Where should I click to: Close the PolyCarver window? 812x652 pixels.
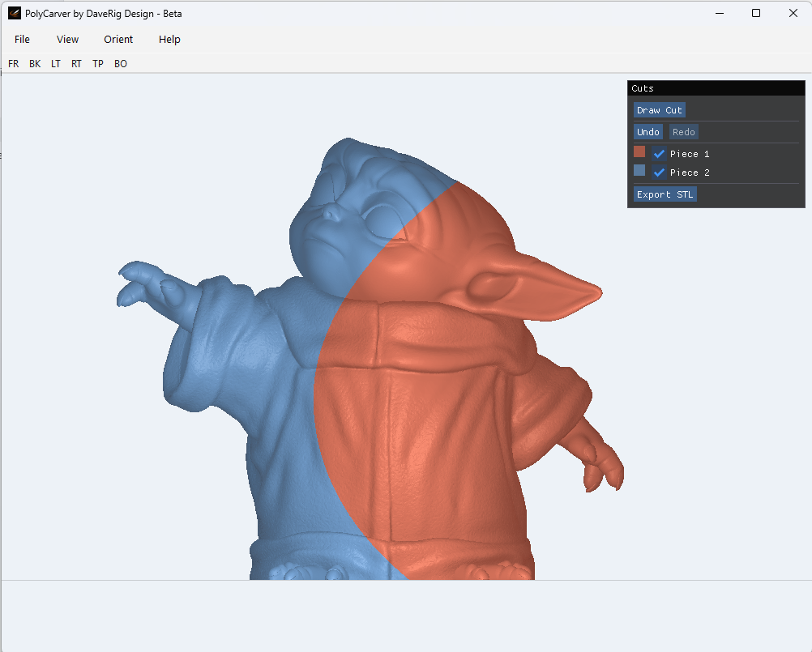tap(793, 13)
